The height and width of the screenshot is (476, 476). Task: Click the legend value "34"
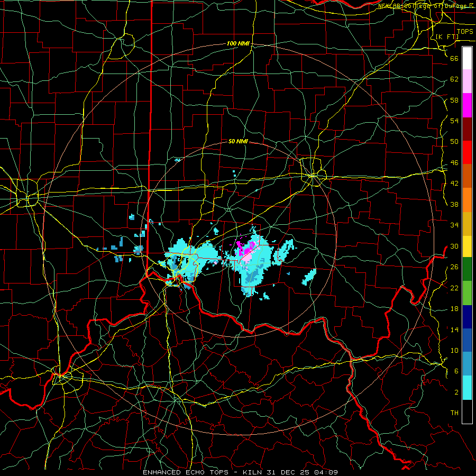[454, 225]
